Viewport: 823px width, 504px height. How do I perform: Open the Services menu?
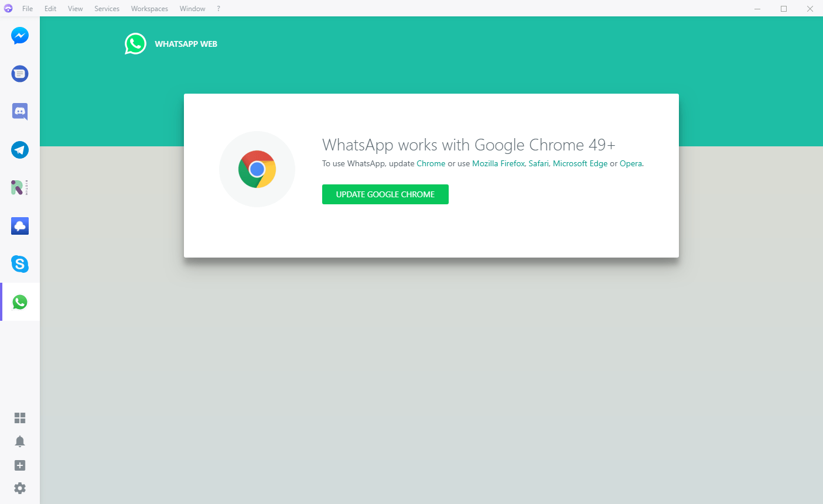(107, 9)
